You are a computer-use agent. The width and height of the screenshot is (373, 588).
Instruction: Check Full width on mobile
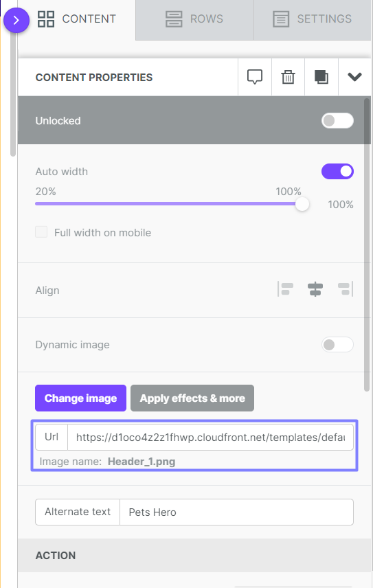[41, 231]
